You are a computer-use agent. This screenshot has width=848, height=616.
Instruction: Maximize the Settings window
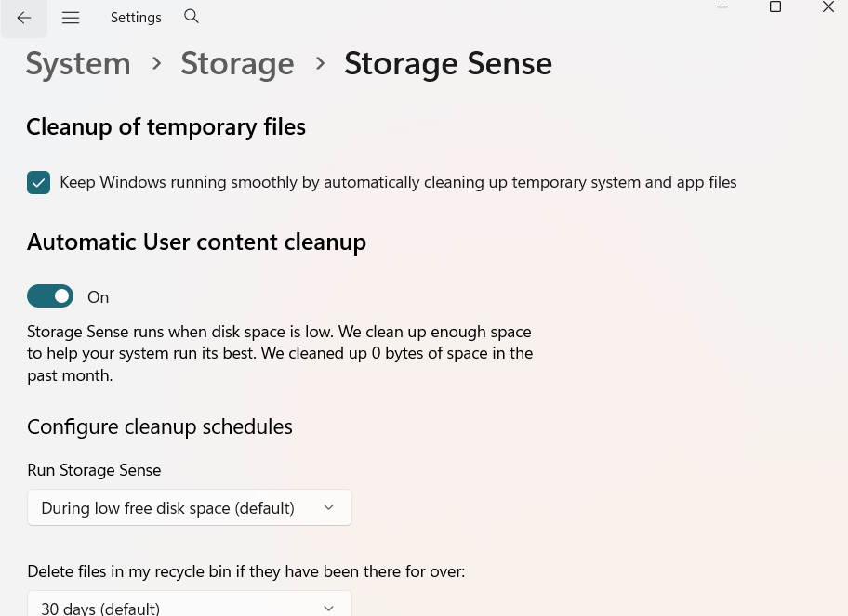775,7
